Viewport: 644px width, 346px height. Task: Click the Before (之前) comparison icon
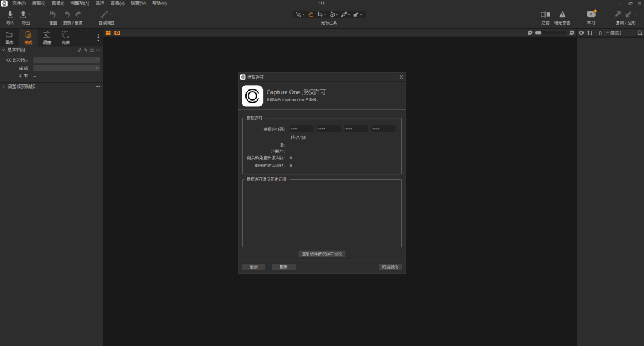coord(545,14)
